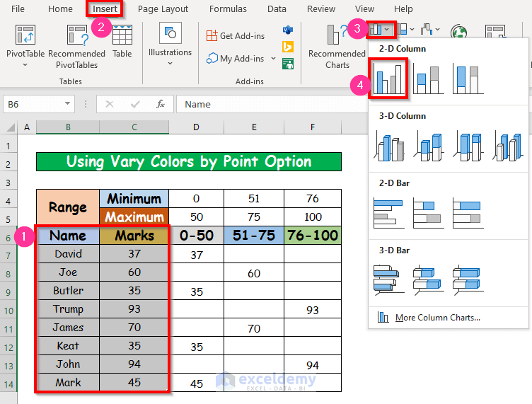Click the cell containing Trump

[x=68, y=308]
